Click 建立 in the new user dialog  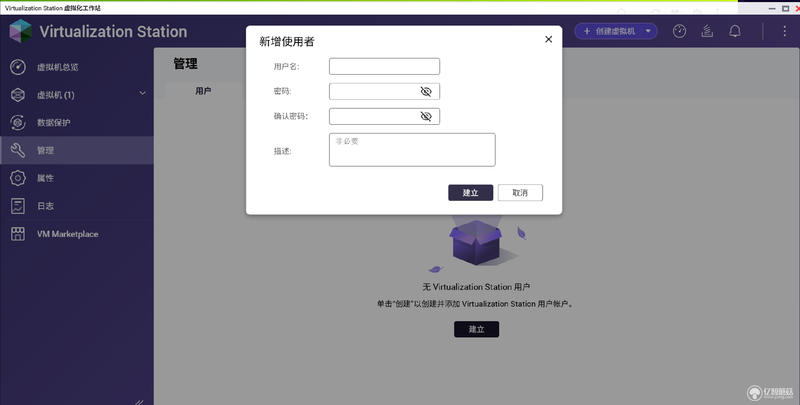470,192
